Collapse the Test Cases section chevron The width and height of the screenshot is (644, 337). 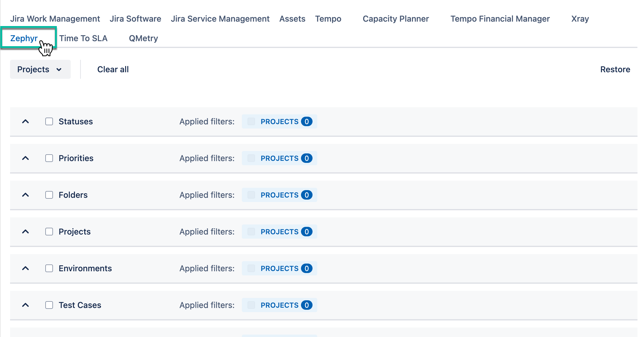(x=25, y=305)
